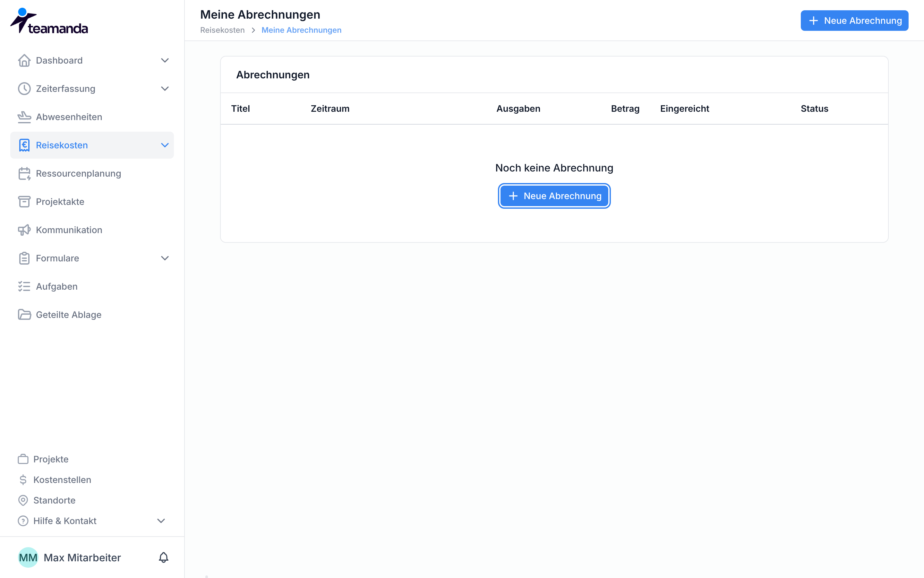Click the Projektakte archive box icon
The image size is (924, 578).
(x=24, y=202)
